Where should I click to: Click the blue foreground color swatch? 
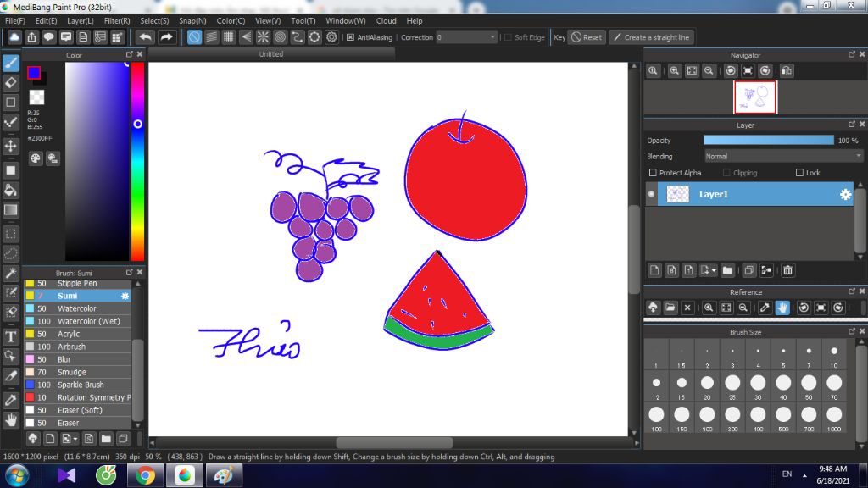pos(34,73)
